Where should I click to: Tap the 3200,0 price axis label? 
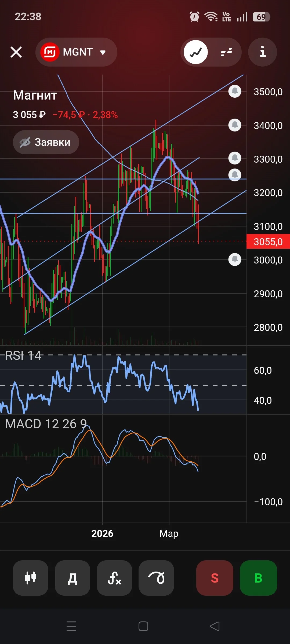coord(268,193)
